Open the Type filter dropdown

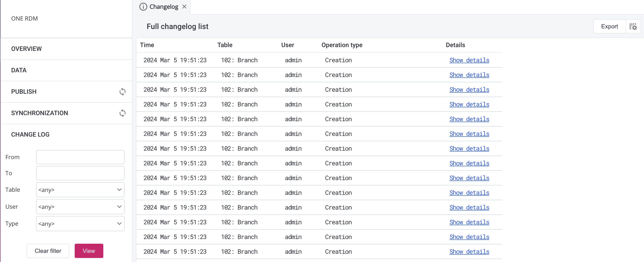pyautogui.click(x=80, y=224)
